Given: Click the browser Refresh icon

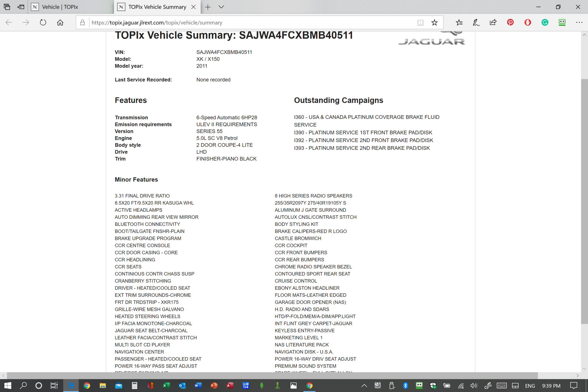Looking at the screenshot, I should 43,23.
